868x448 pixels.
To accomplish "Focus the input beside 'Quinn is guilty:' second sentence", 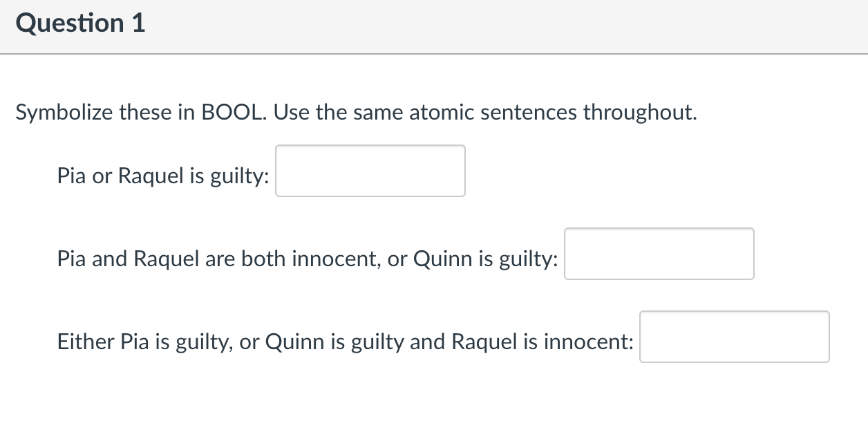I will (659, 254).
